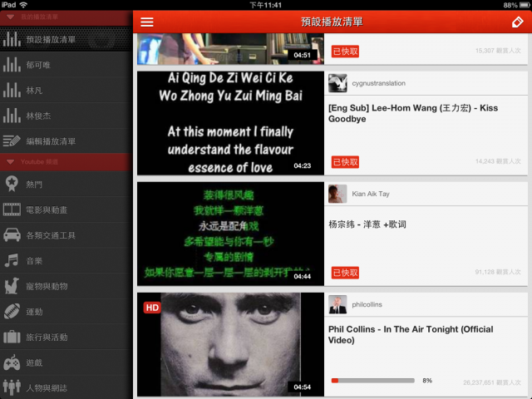The image size is (532, 399).
Task: Select 旅行與活動 channel label
Action: 47,337
